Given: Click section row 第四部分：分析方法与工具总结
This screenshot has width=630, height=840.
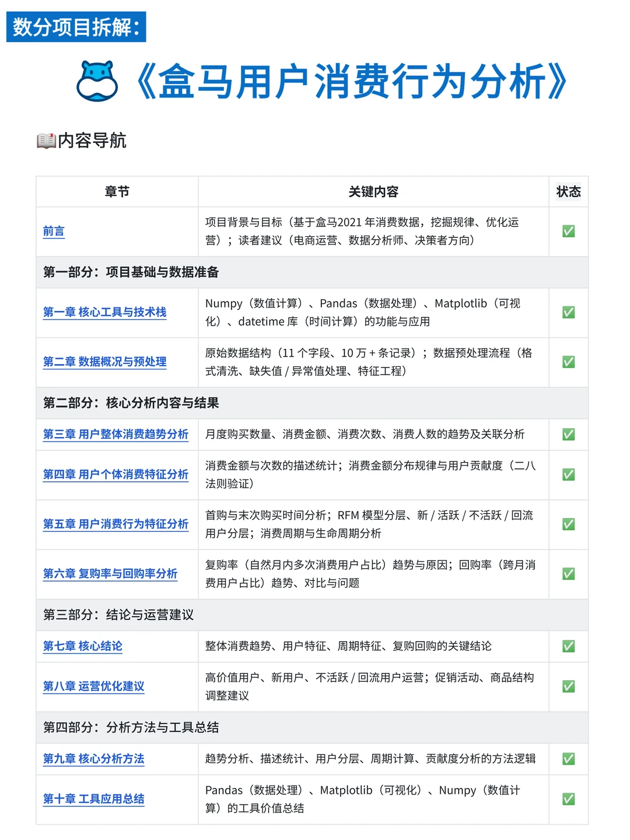Looking at the screenshot, I should 312,727.
